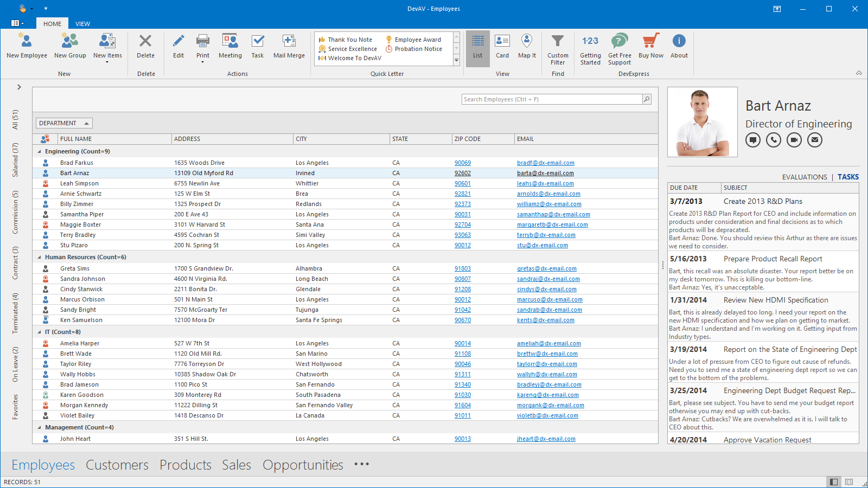Select the Thank You Note quick letter
The image size is (868, 488).
pyautogui.click(x=346, y=40)
